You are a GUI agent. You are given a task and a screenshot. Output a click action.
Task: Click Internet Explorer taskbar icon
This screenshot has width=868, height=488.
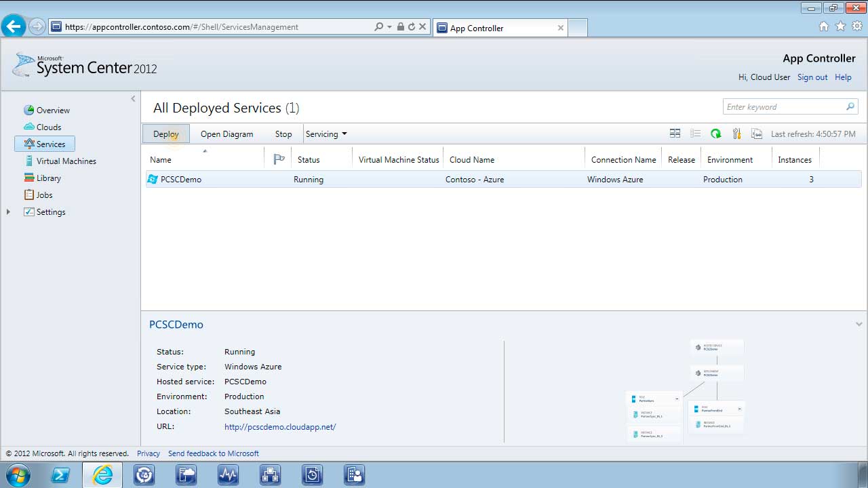click(102, 475)
